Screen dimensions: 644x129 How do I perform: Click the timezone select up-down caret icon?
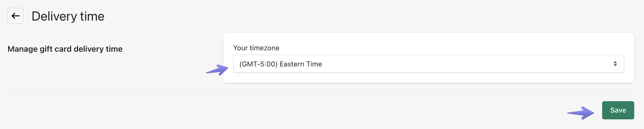click(x=615, y=64)
